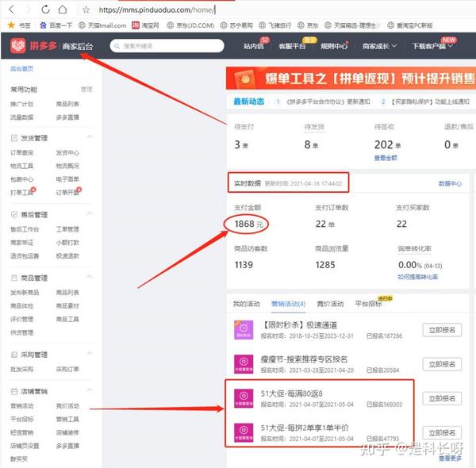Switch to 营销活动(4) tab
Image resolution: width=476 pixels, height=468 pixels.
[x=289, y=304]
